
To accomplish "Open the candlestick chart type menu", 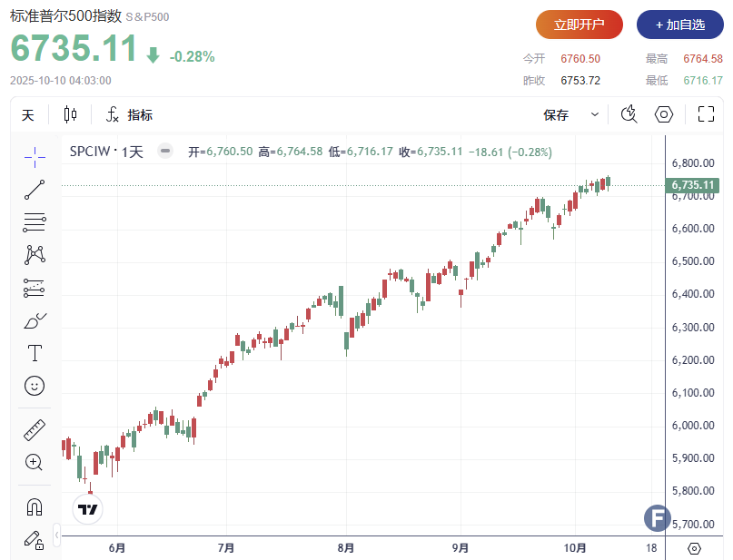I will (x=71, y=115).
